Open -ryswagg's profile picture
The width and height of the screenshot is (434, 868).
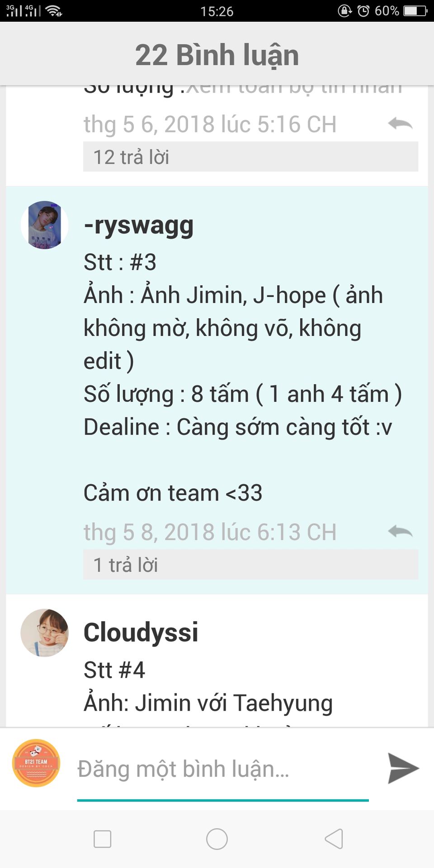[44, 225]
